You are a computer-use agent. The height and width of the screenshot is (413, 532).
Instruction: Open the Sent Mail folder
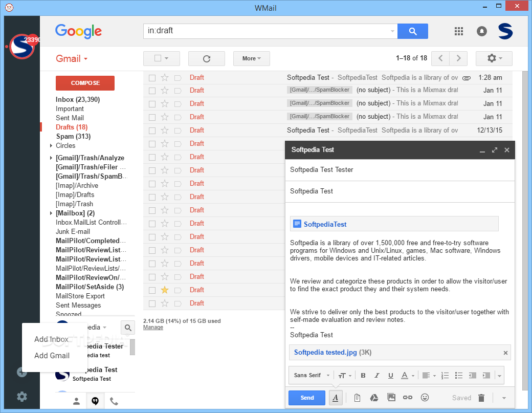point(70,118)
